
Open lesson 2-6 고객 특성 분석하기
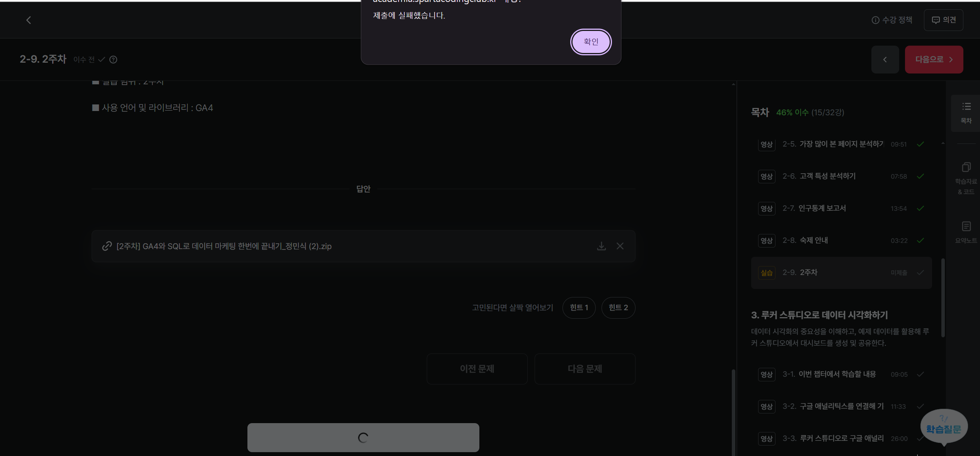point(841,176)
